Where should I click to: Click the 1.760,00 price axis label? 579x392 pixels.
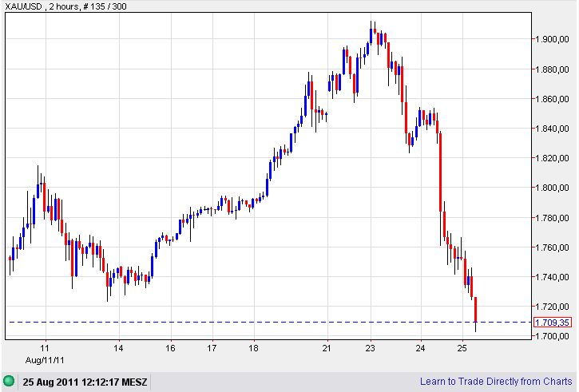pyautogui.click(x=553, y=247)
